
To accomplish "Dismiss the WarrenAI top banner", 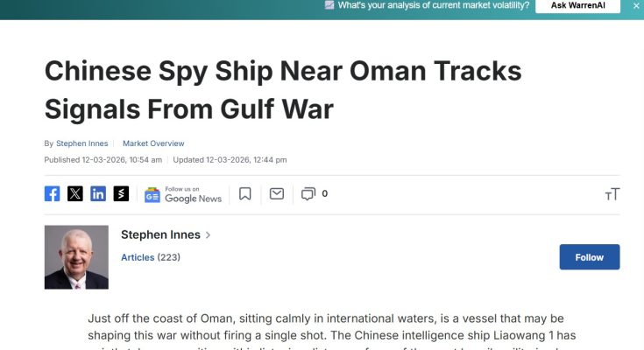I will (636, 5).
